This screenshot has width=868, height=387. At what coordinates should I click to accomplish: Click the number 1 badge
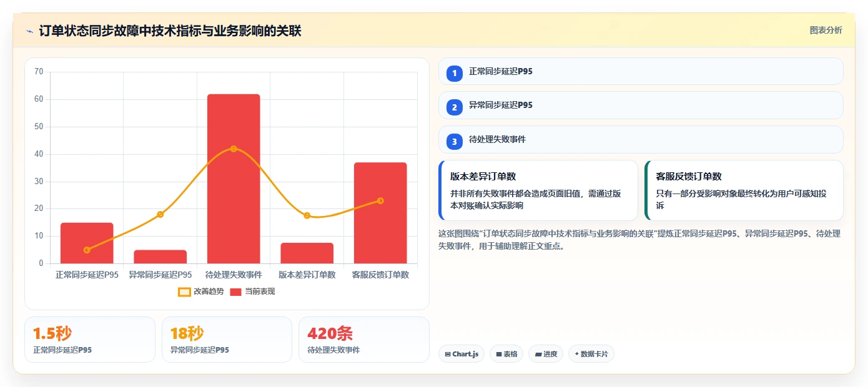(x=455, y=73)
